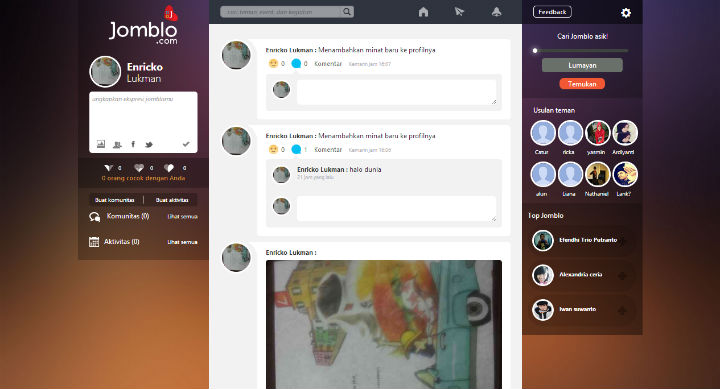Tag friends with the people icon
Screen dimensions: 720x389
coord(117,145)
